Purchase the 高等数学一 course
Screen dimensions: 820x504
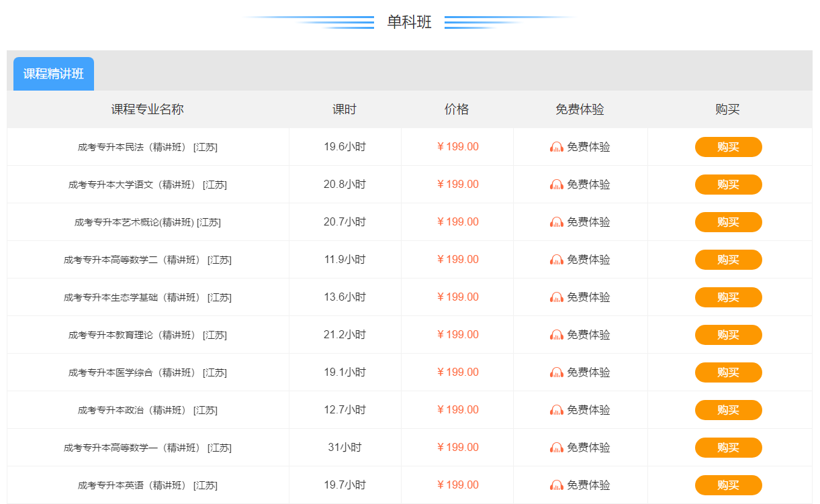pyautogui.click(x=728, y=447)
